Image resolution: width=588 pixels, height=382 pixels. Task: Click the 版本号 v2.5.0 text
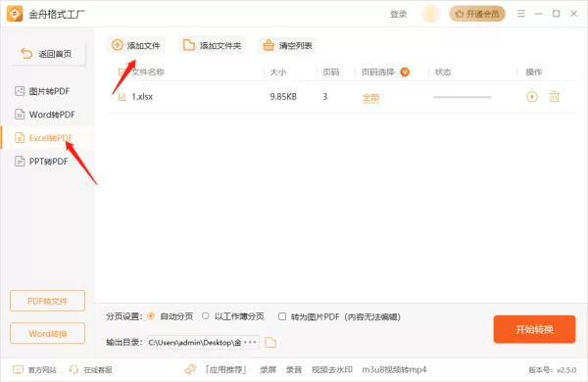(553, 370)
